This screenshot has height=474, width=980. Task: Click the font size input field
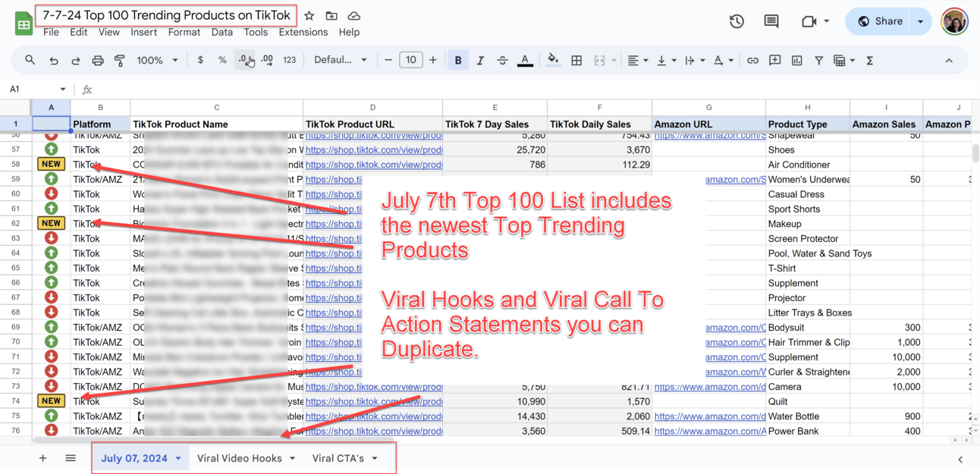(x=410, y=61)
